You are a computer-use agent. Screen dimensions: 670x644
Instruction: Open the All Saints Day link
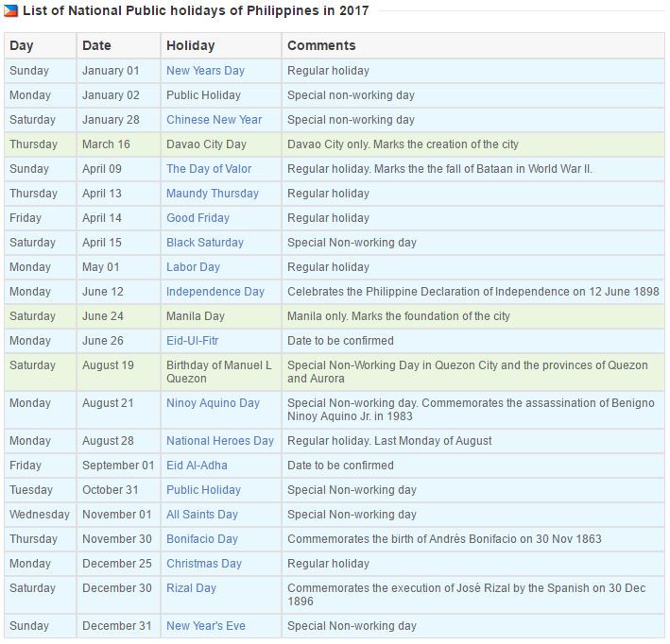coord(202,515)
